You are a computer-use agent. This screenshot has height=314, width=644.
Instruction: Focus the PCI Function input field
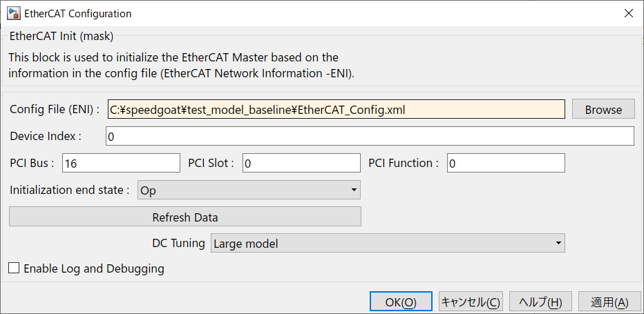pyautogui.click(x=506, y=163)
